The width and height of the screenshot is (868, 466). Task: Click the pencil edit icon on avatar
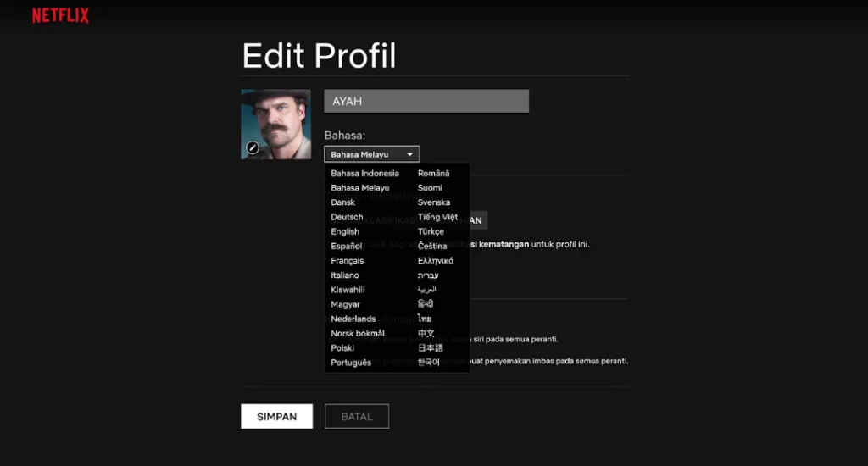pyautogui.click(x=252, y=147)
